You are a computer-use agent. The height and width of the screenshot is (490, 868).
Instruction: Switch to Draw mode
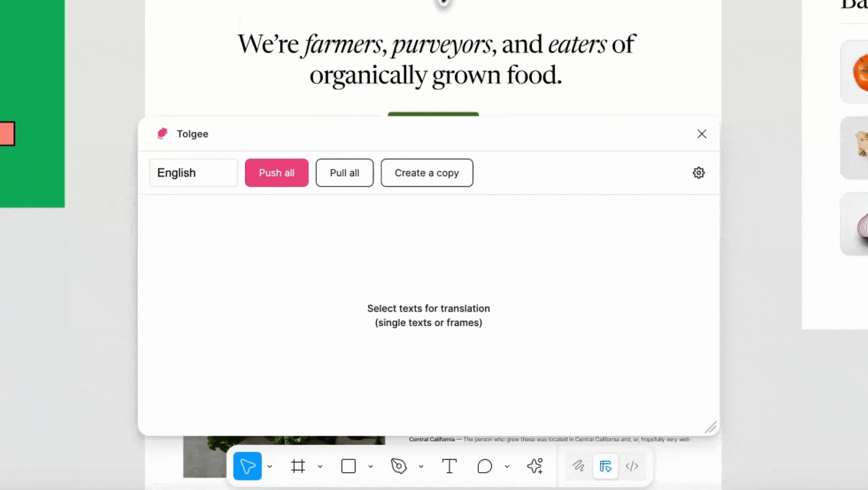[578, 466]
